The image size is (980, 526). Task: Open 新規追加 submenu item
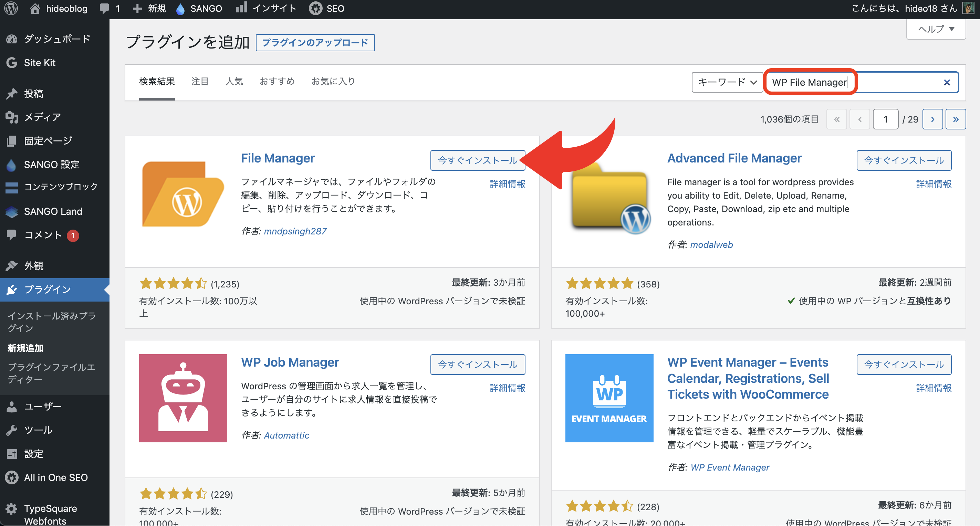[25, 348]
